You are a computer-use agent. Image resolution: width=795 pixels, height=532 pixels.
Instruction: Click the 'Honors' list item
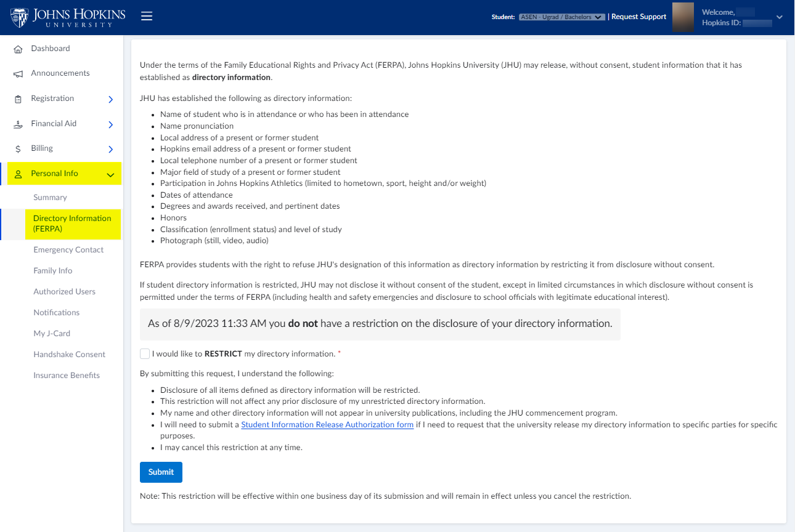[173, 218]
